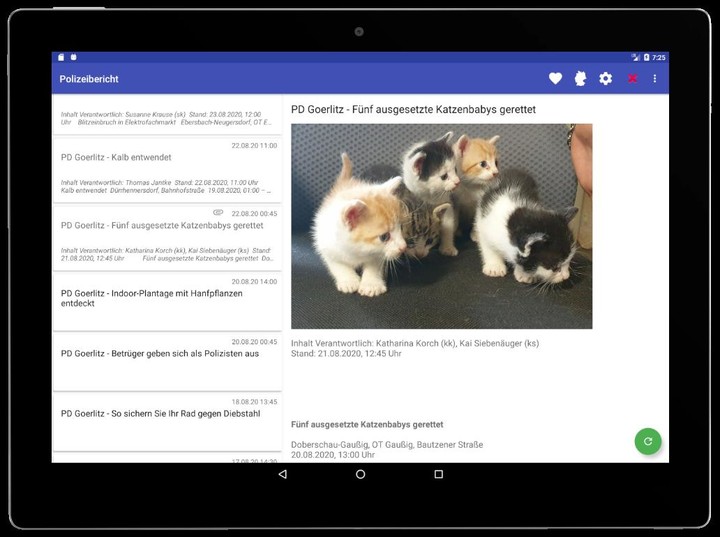Screen dimensions: 720x537
Task: Select 'Fünf ausgesetzte Katzenbabys gerettet' list entry
Action: point(167,236)
